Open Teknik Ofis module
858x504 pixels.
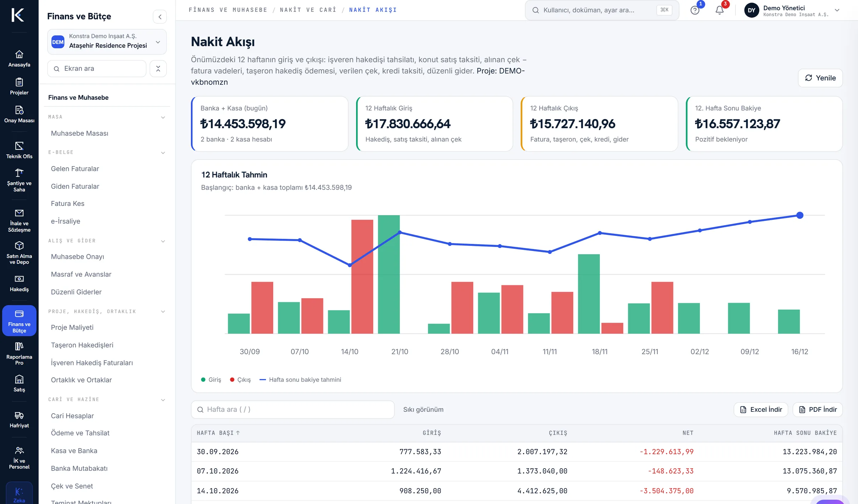coord(19,150)
